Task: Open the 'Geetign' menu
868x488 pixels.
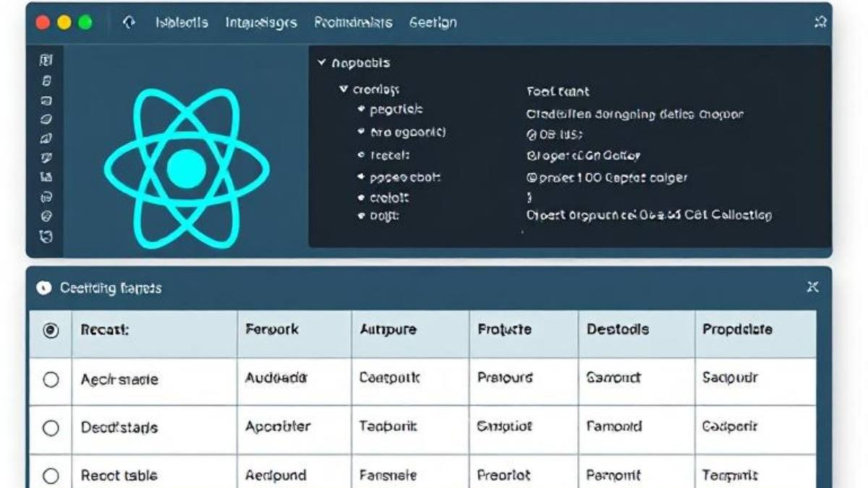Action: 433,22
